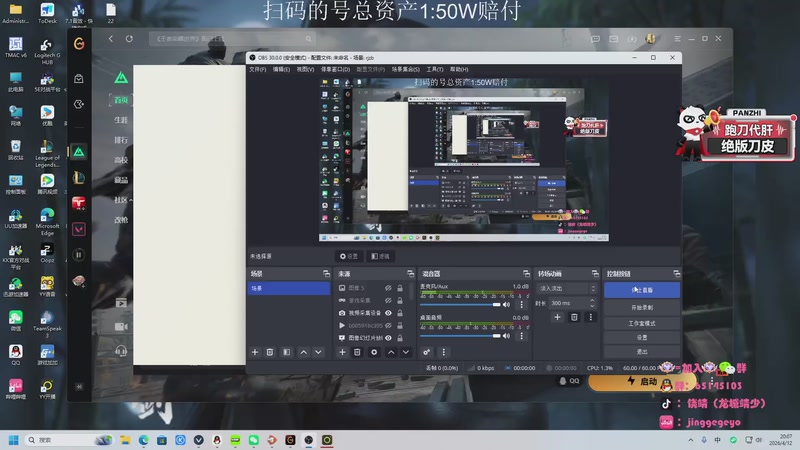This screenshot has height=450, width=800.
Task: Toggle lock on 图像 5 source
Action: click(x=400, y=288)
